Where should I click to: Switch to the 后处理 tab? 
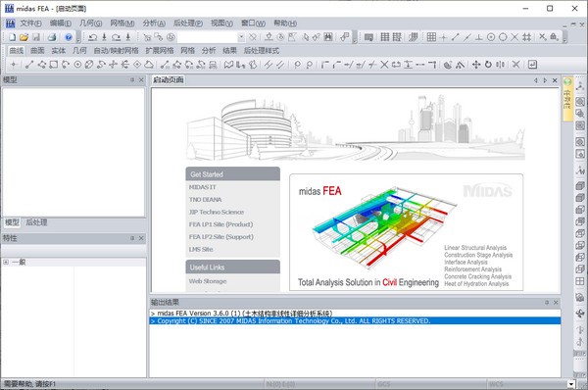(36, 222)
